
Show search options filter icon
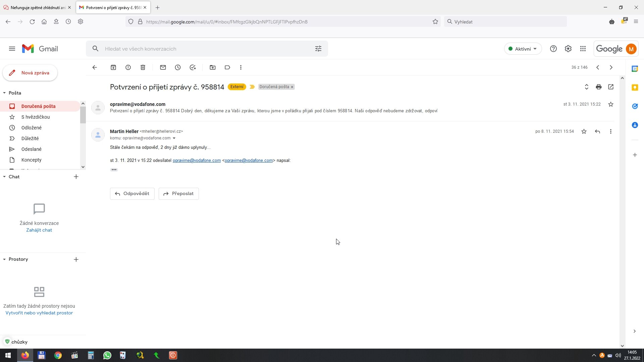coord(318,49)
